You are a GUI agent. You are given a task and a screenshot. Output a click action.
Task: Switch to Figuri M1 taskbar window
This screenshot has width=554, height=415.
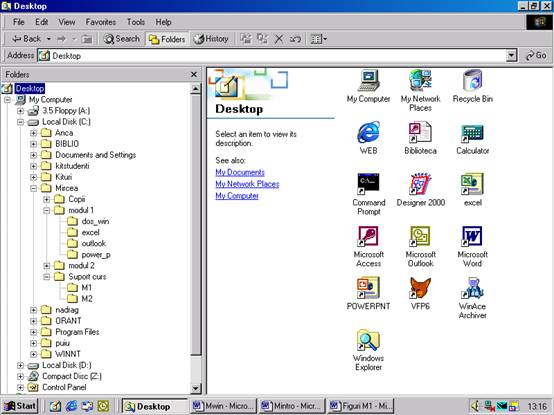click(x=360, y=406)
